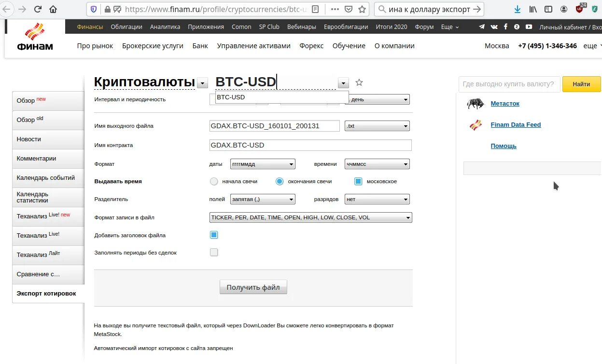The height and width of the screenshot is (364, 602).
Task: Open Finam YouTube channel icon
Action: [529, 27]
